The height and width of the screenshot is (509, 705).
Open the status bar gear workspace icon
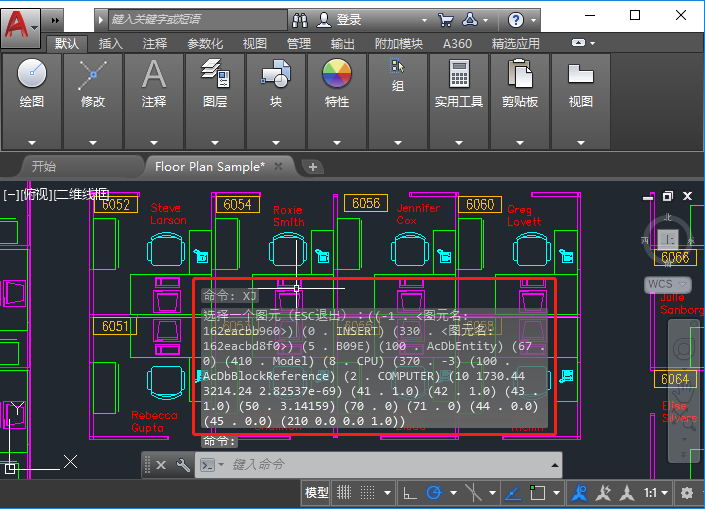[x=687, y=493]
